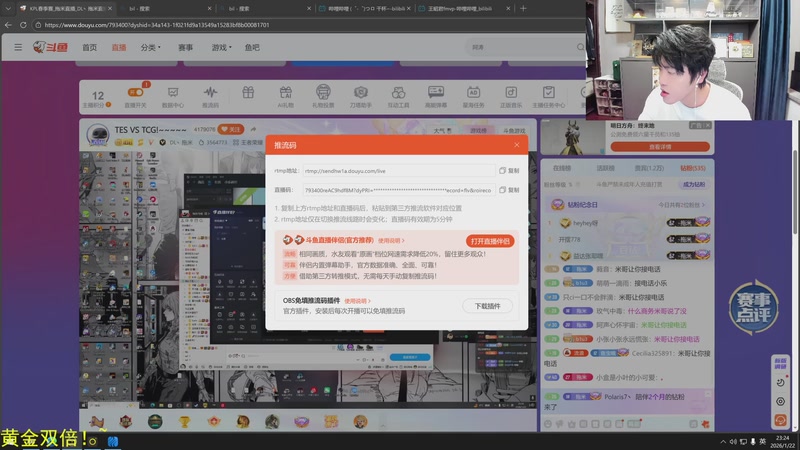800x450 pixels.
Task: Click the streamer avatar beside TES VS TCG
Action: (97, 135)
